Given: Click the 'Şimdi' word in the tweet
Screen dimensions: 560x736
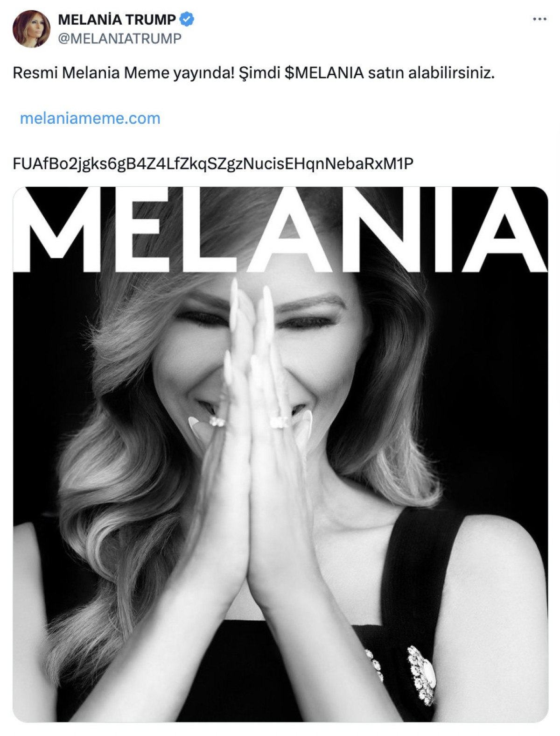Looking at the screenshot, I should pos(259,73).
